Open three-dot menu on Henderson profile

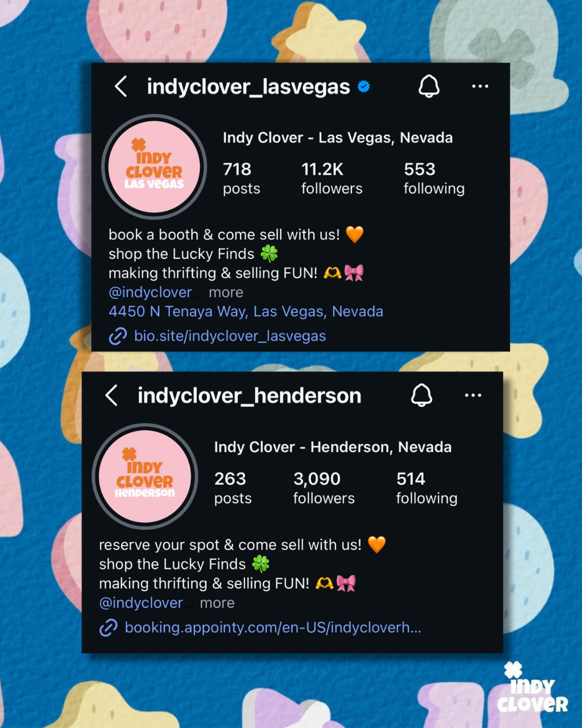point(473,395)
